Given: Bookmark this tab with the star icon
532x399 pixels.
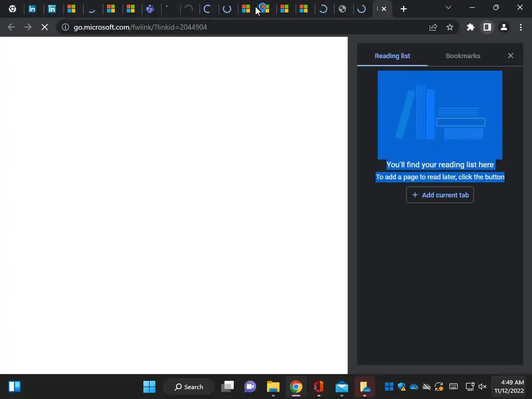Looking at the screenshot, I should click(x=450, y=27).
